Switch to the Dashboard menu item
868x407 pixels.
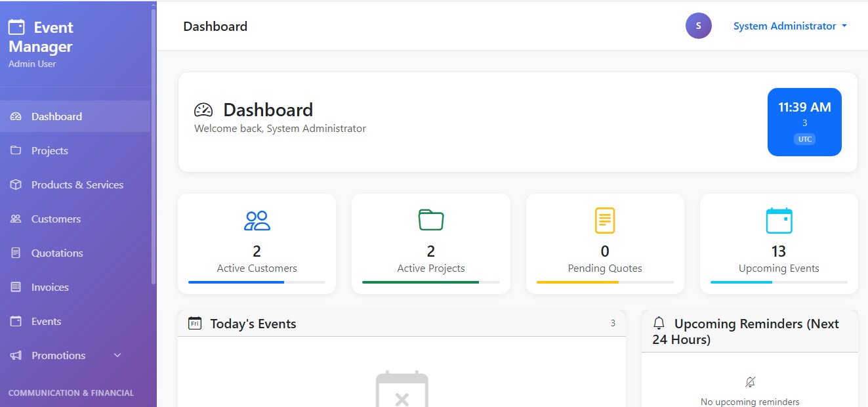pos(56,116)
